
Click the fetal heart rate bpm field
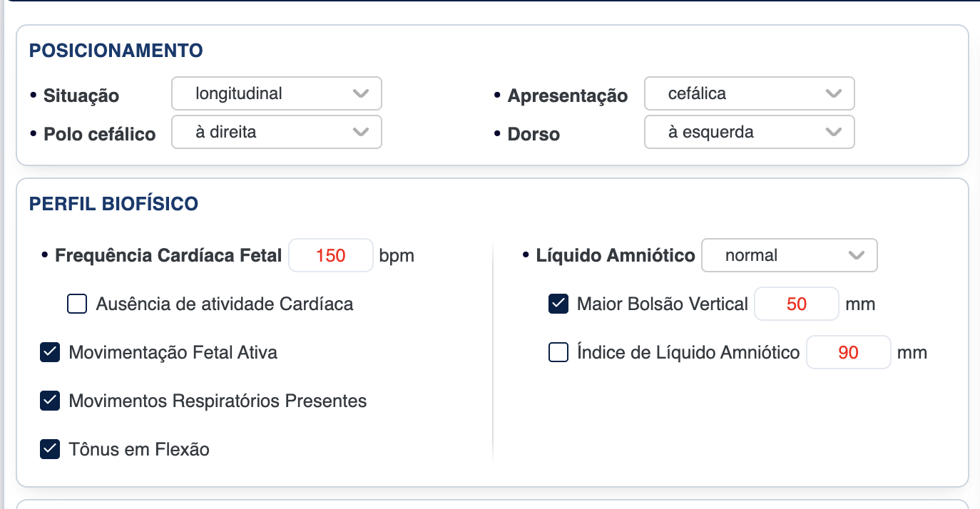[331, 255]
